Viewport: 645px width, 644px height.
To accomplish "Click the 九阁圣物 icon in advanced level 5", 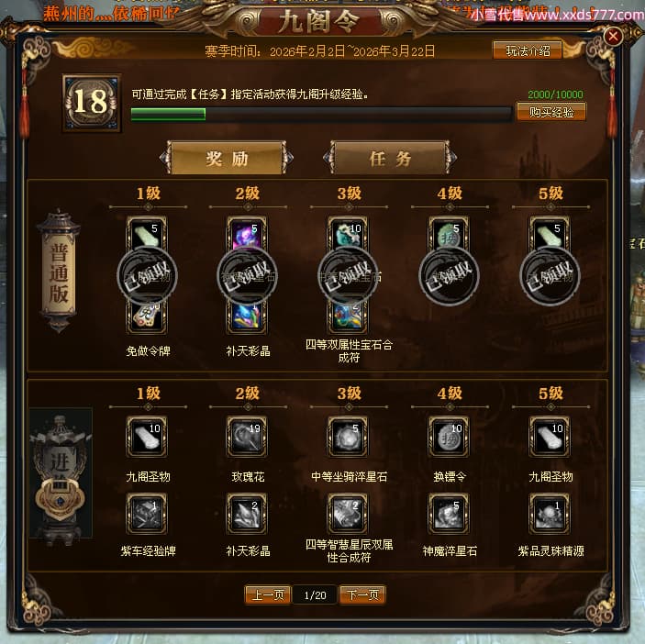I will pos(550,437).
